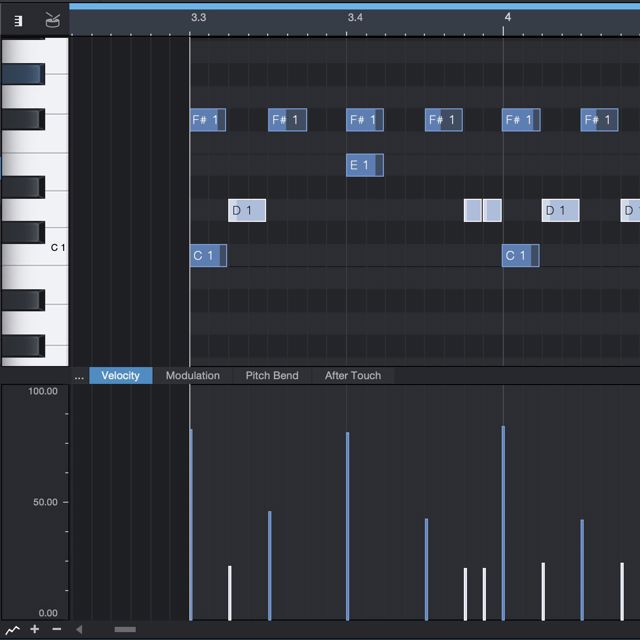Viewport: 640px width, 640px height.
Task: Click the blue velocity bar at 3.4
Action: point(348,526)
